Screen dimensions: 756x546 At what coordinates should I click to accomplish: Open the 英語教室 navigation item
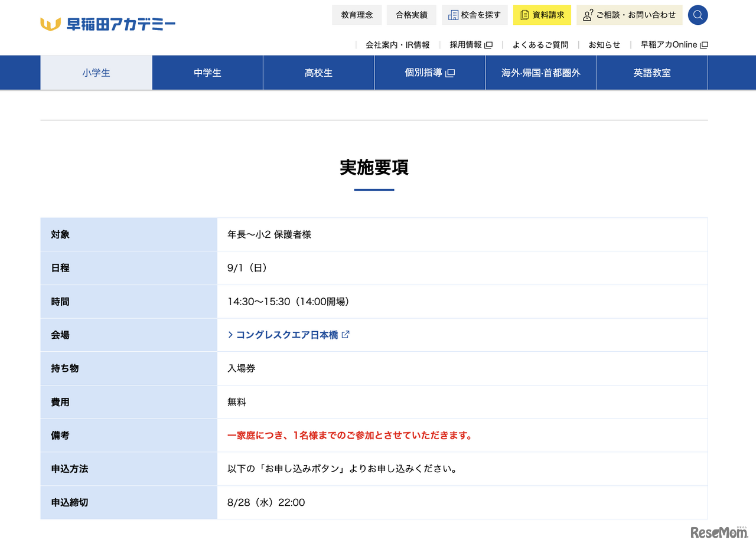tap(652, 73)
